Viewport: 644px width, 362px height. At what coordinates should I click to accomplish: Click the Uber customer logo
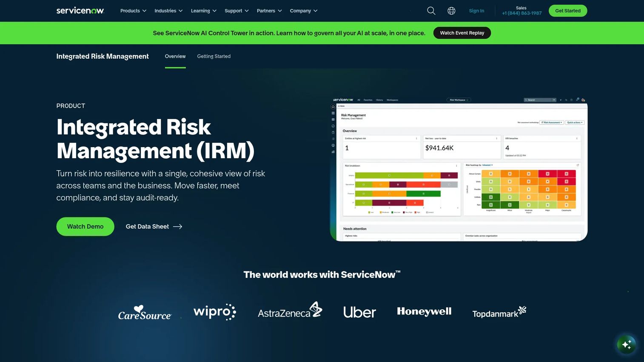359,312
